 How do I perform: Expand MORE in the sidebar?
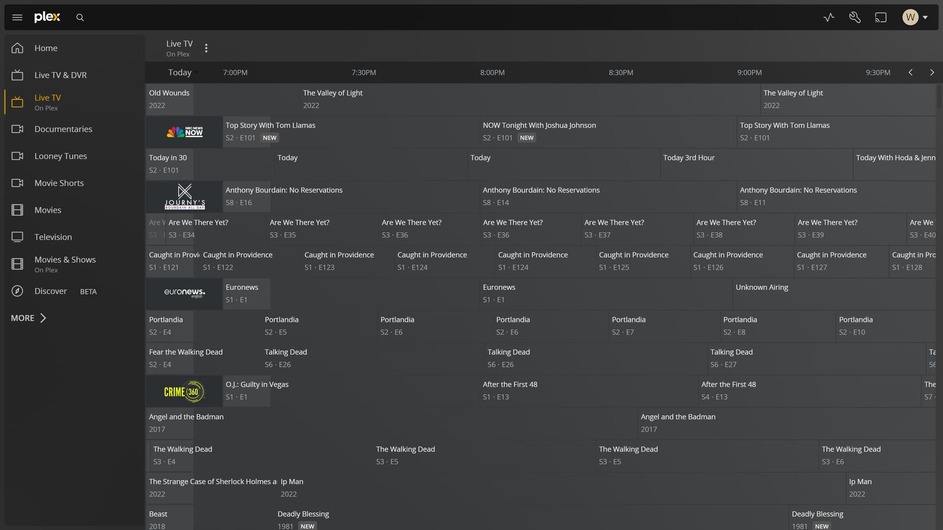[x=28, y=318]
